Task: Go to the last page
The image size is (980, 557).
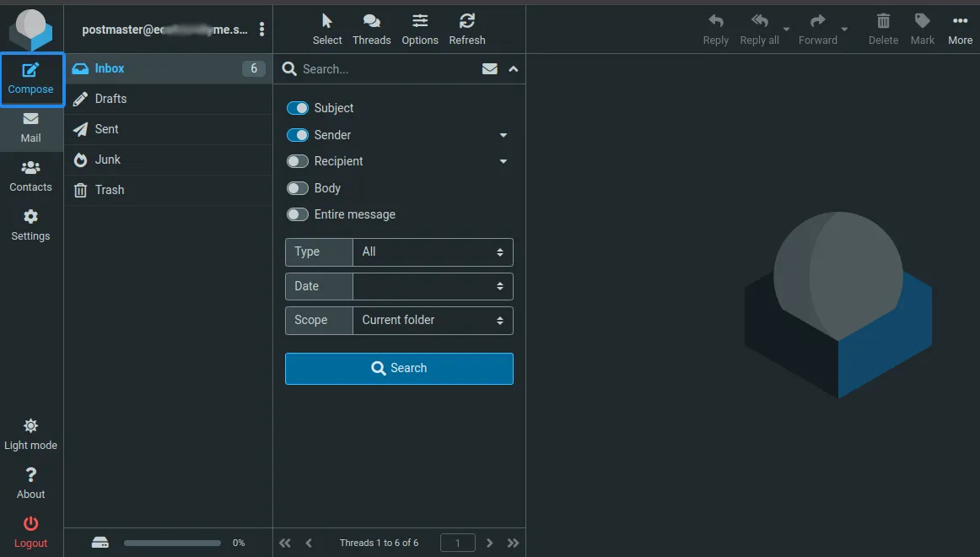Action: 513,543
